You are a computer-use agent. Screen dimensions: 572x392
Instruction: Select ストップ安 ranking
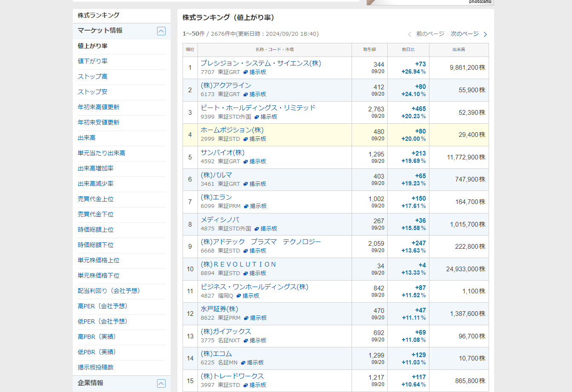click(92, 92)
